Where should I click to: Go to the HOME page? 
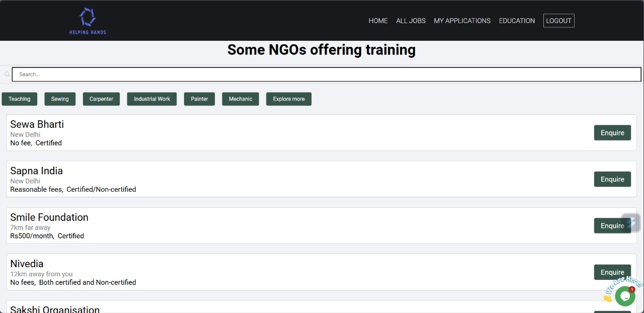(378, 21)
